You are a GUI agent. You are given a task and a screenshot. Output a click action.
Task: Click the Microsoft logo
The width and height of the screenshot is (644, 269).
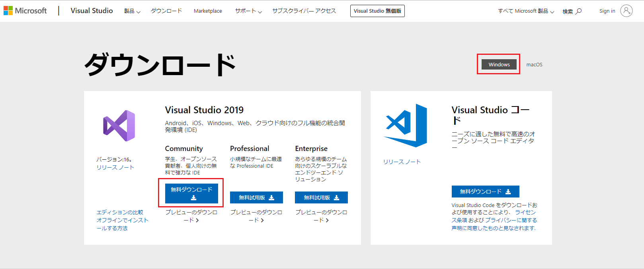(x=25, y=11)
